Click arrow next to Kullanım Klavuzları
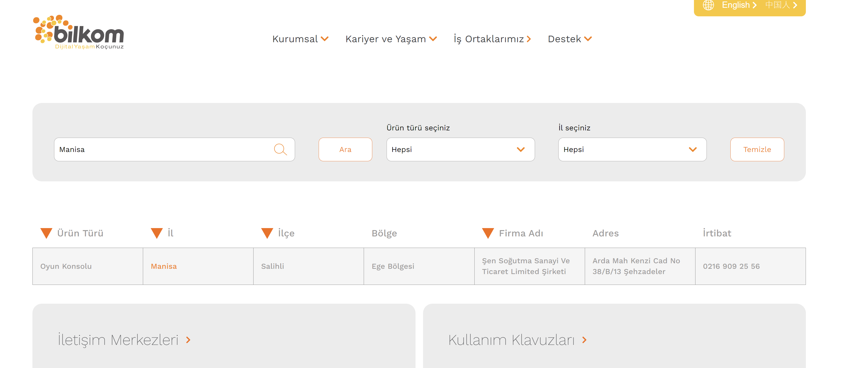The image size is (868, 368). click(585, 340)
